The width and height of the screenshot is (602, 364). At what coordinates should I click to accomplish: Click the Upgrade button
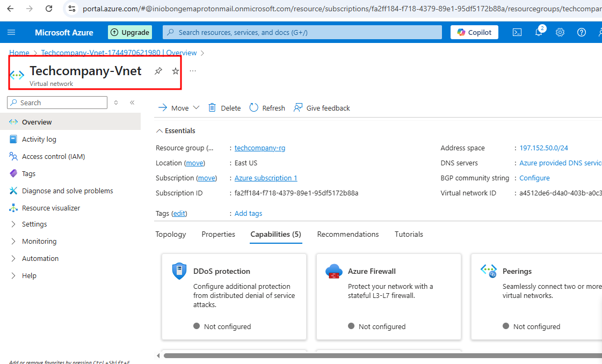130,32
